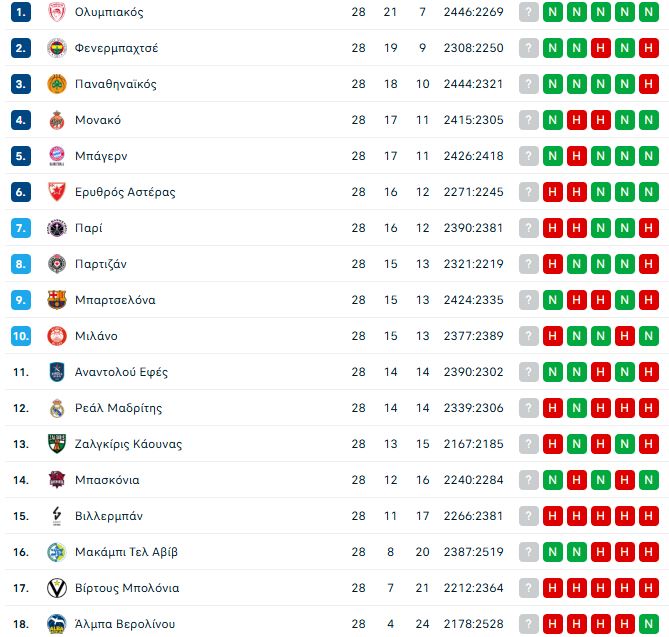Click the rank 7 position badge
669x637 pixels.
pyautogui.click(x=21, y=228)
